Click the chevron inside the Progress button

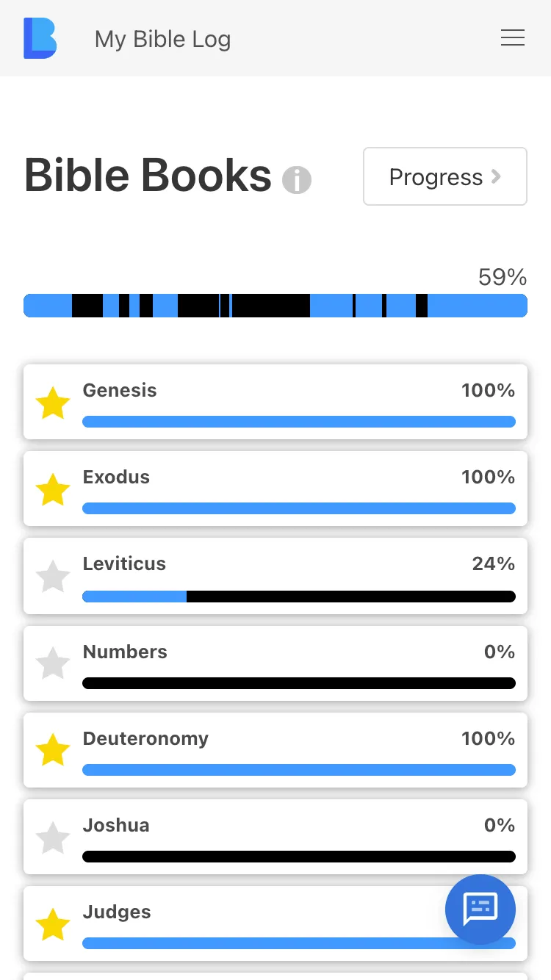[x=496, y=176]
